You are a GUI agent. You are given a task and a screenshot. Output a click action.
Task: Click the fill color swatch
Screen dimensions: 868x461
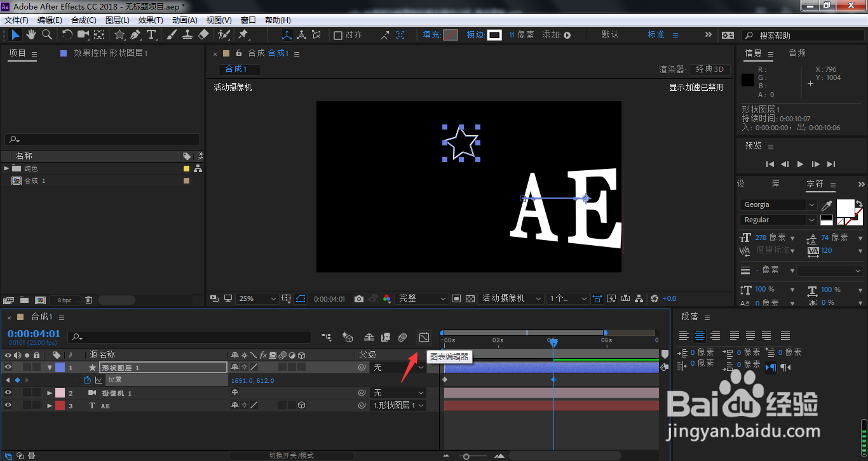450,35
